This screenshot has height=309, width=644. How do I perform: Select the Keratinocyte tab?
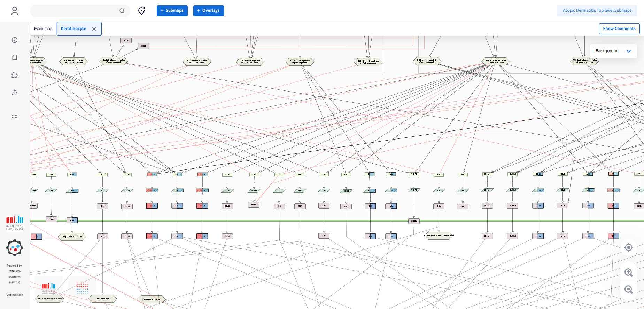pyautogui.click(x=73, y=29)
